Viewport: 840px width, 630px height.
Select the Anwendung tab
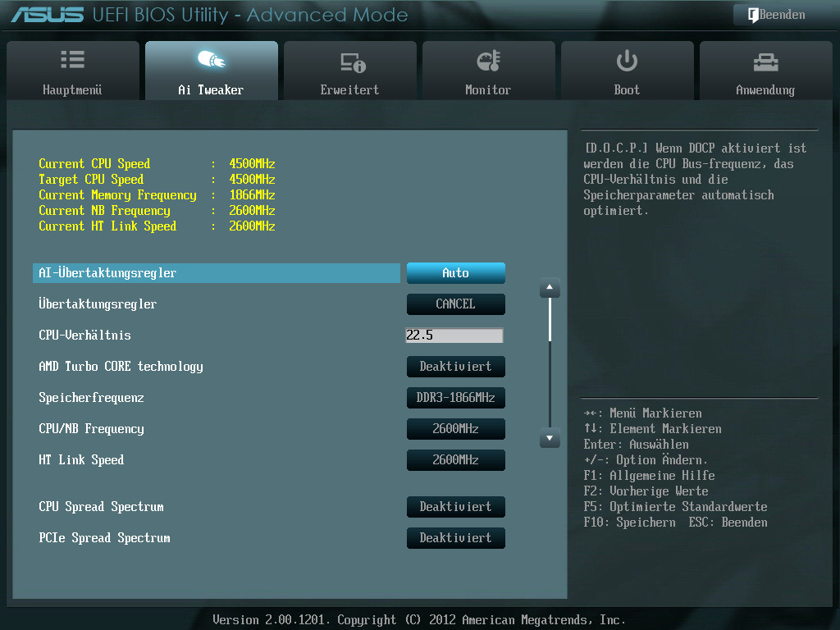coord(765,71)
